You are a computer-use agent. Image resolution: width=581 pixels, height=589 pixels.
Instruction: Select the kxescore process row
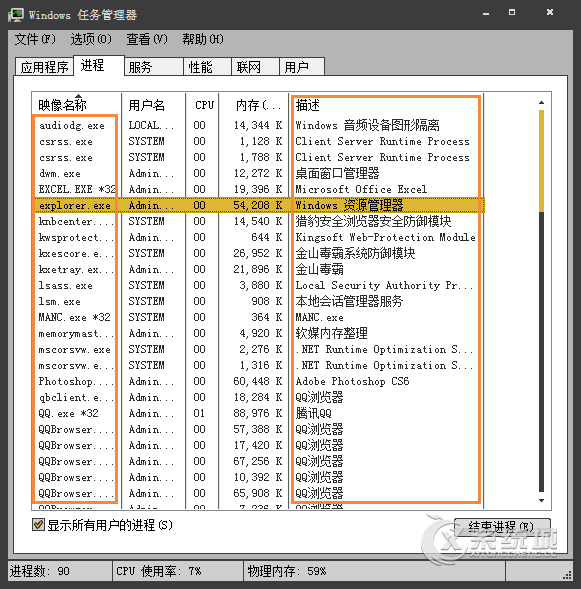coord(258,253)
